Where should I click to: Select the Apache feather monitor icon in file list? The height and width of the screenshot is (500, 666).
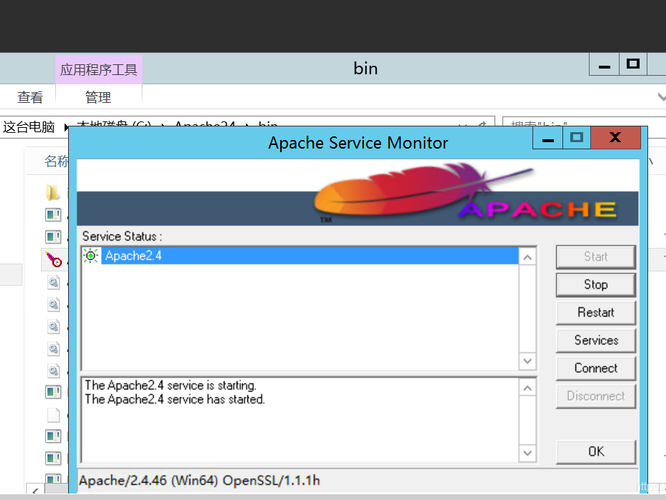(x=54, y=259)
